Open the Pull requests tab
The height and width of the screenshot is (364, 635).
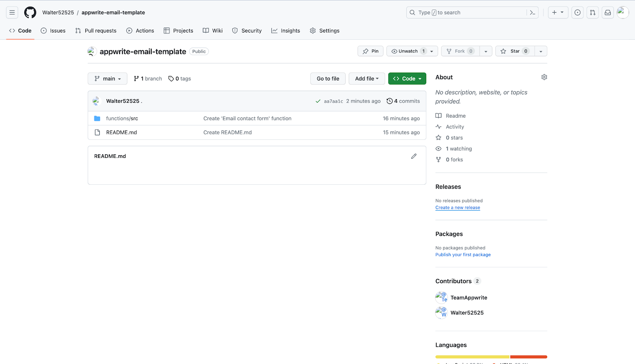tap(96, 31)
